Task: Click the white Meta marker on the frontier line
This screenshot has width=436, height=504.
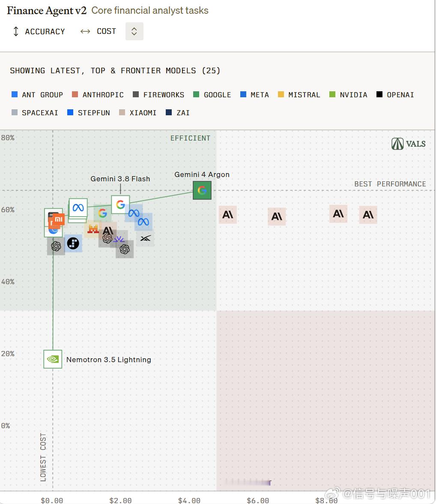Action: (x=78, y=207)
